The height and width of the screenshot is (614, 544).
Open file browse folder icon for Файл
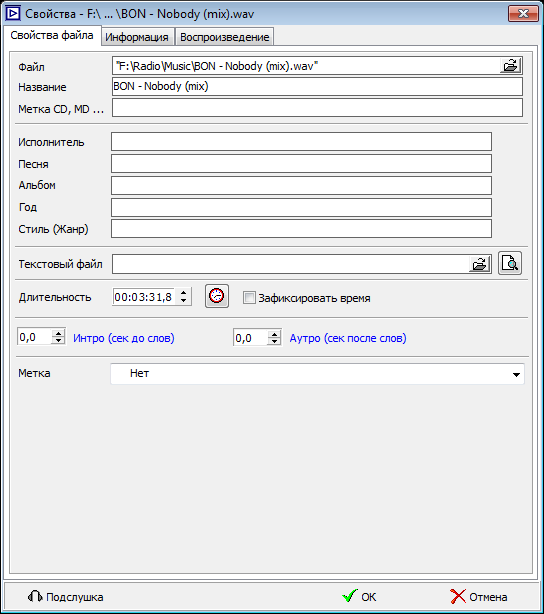pyautogui.click(x=510, y=66)
